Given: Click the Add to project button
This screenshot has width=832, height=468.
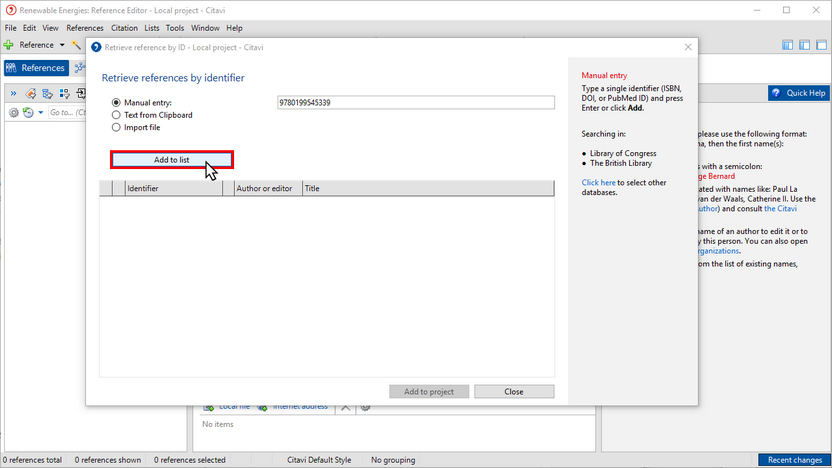Looking at the screenshot, I should (x=429, y=392).
